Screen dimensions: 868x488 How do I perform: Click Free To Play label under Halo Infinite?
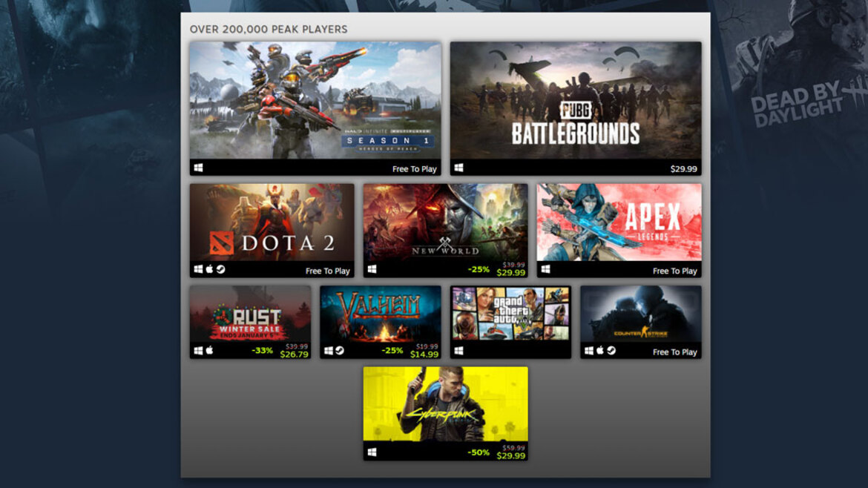(414, 169)
